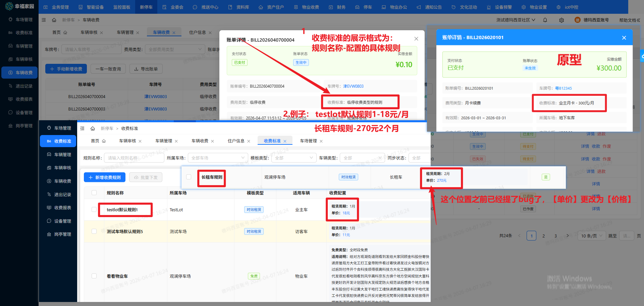
Task: Tick the checkbox for testlot默认规则1 row
Action: pyautogui.click(x=94, y=210)
